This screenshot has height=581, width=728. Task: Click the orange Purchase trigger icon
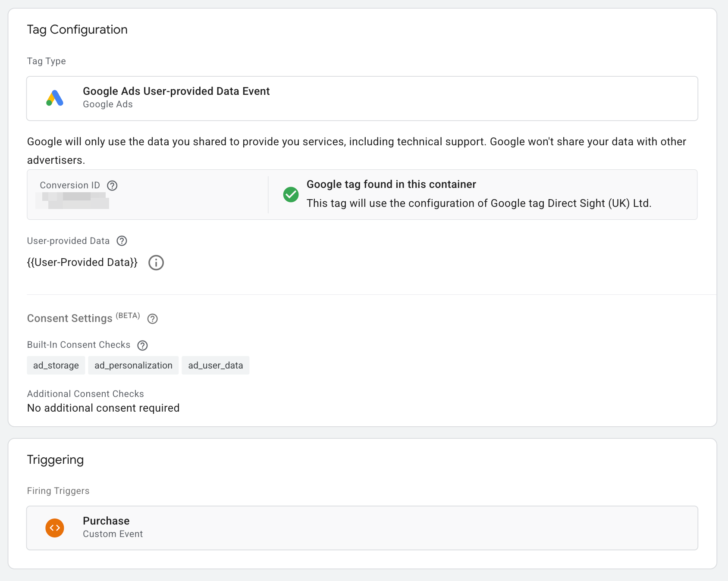click(55, 528)
